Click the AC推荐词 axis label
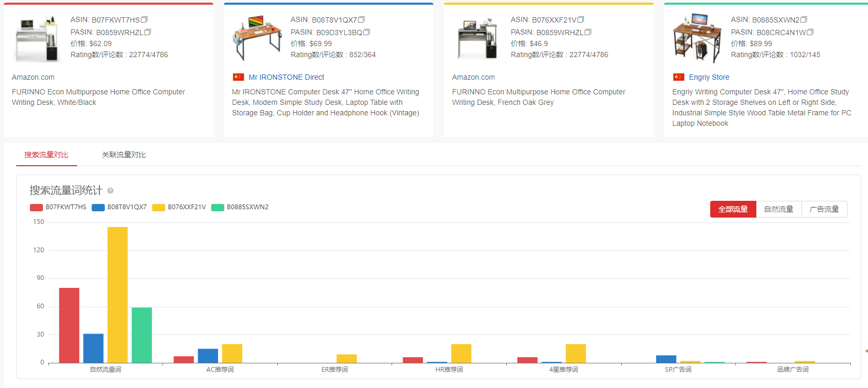This screenshot has width=868, height=388. click(220, 370)
